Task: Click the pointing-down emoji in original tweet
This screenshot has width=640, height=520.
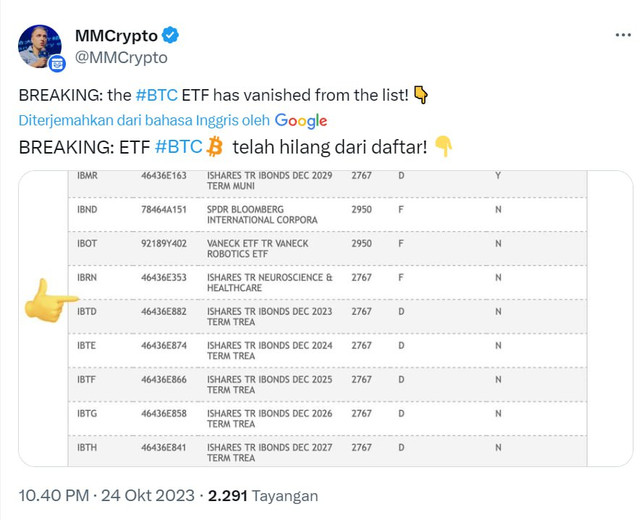Action: click(421, 95)
